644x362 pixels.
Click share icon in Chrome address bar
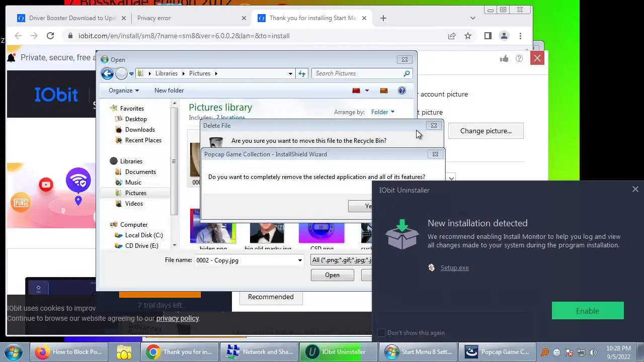point(452,36)
